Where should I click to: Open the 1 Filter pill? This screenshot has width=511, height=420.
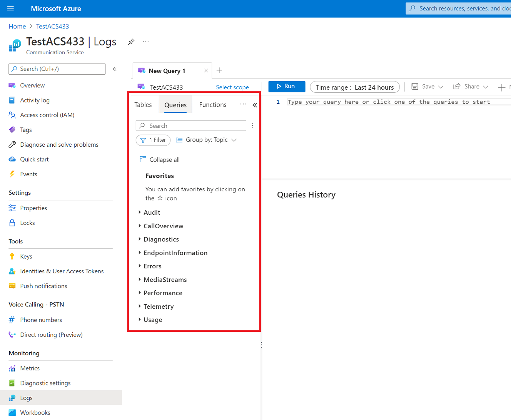coord(153,140)
